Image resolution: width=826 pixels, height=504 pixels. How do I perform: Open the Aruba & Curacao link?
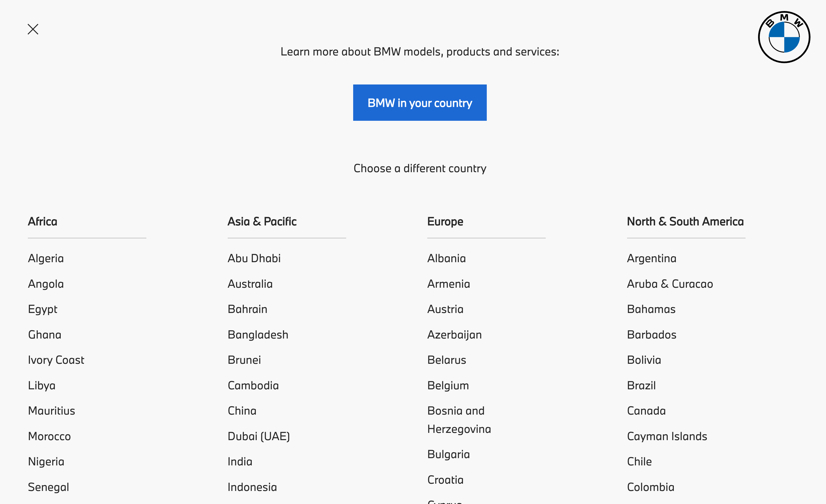click(670, 284)
